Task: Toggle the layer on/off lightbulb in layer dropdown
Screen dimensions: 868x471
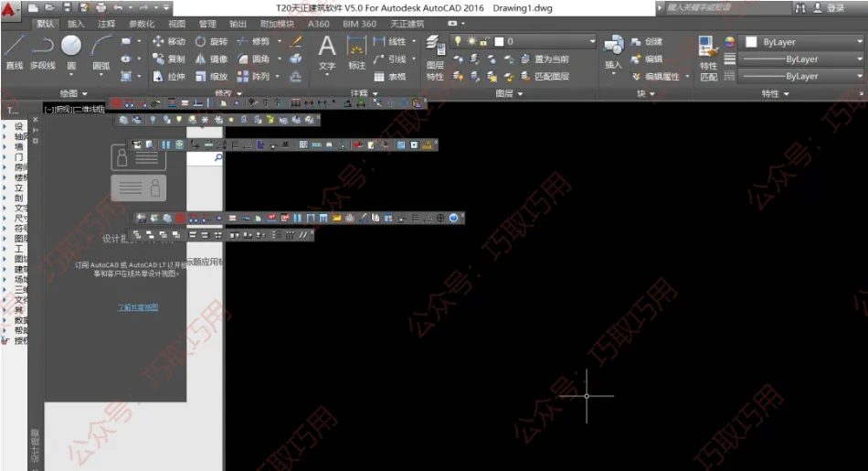Action: (458, 41)
